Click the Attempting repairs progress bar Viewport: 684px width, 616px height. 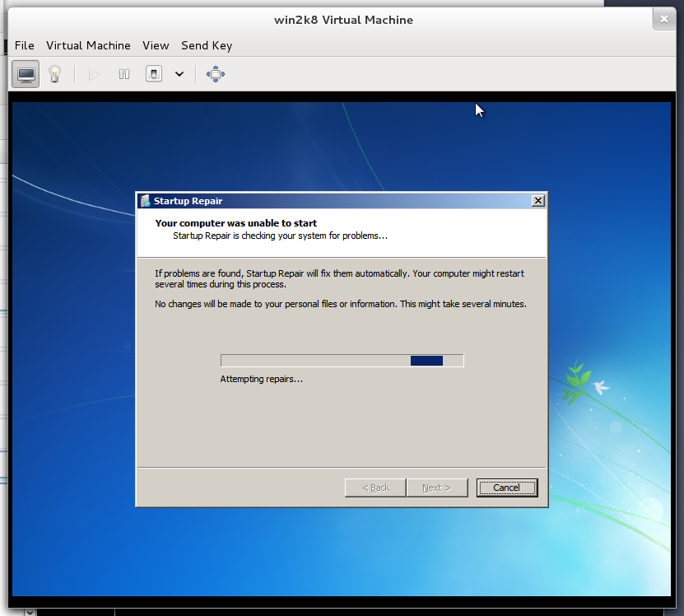coord(342,361)
